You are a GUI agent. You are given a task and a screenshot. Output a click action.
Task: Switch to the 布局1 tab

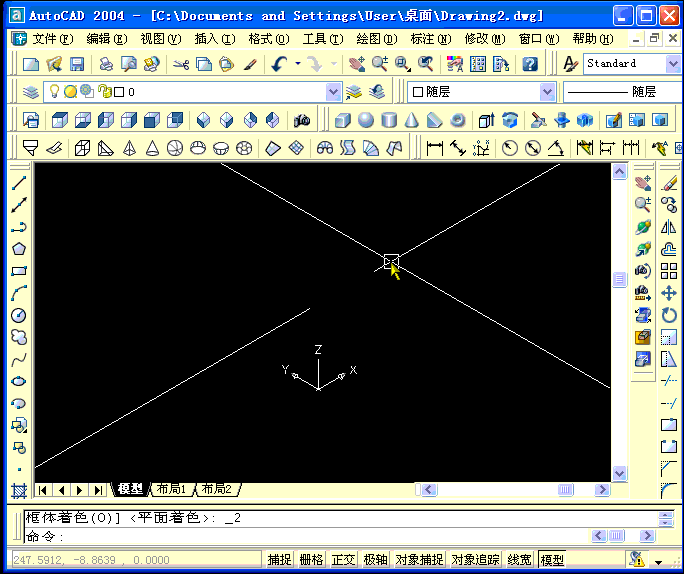[171, 489]
